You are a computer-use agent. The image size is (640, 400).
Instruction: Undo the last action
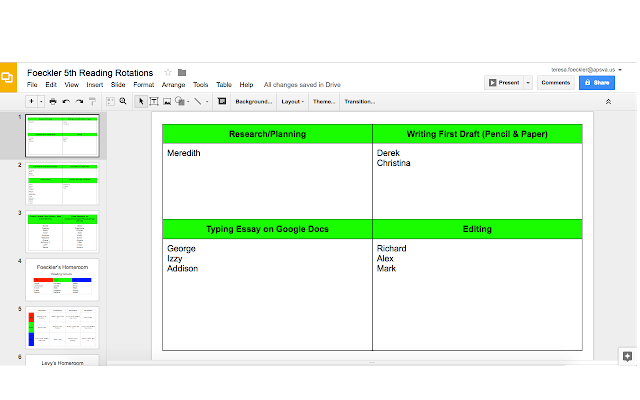(x=66, y=101)
